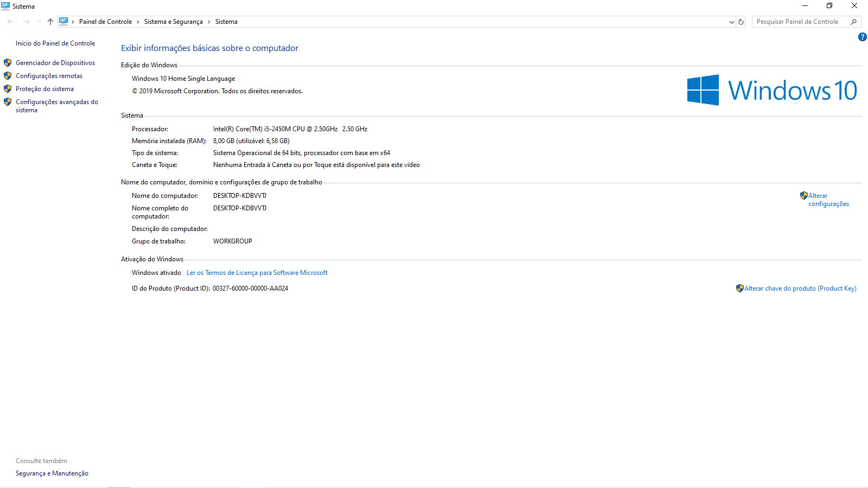Open Segurança e Manutenção link

[52, 473]
